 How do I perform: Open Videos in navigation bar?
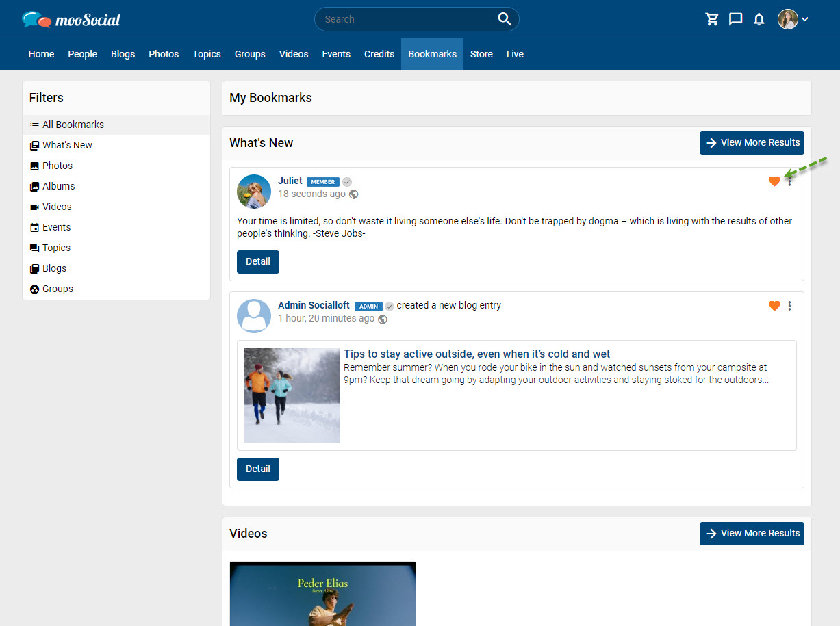(x=294, y=54)
